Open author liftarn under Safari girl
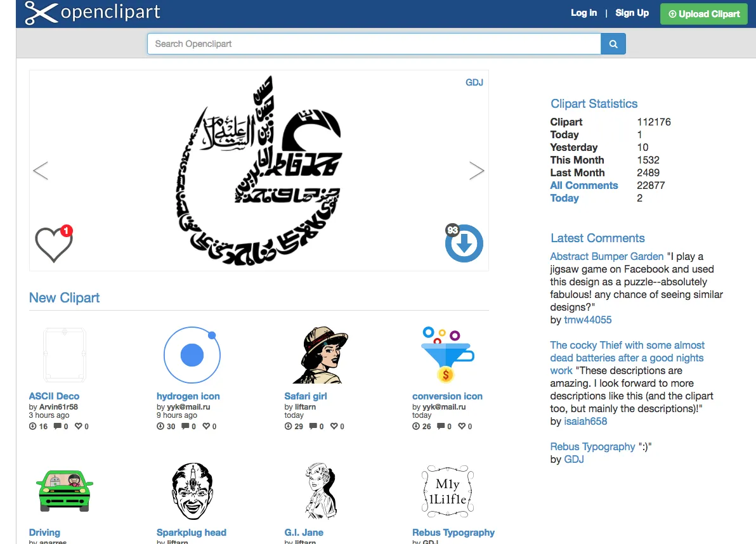756x544 pixels. coord(305,406)
